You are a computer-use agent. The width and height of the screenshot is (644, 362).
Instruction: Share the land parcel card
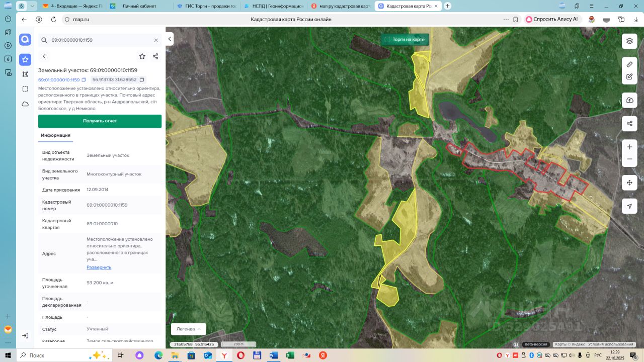pos(155,56)
